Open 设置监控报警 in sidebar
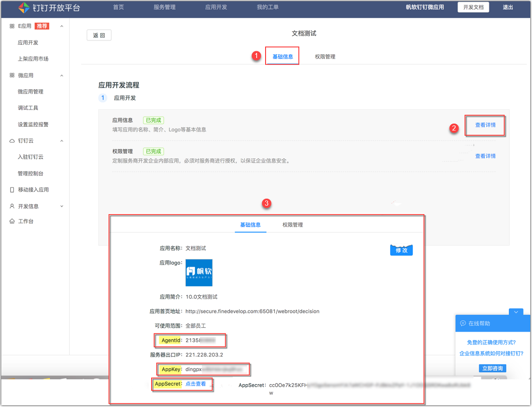 [x=33, y=125]
